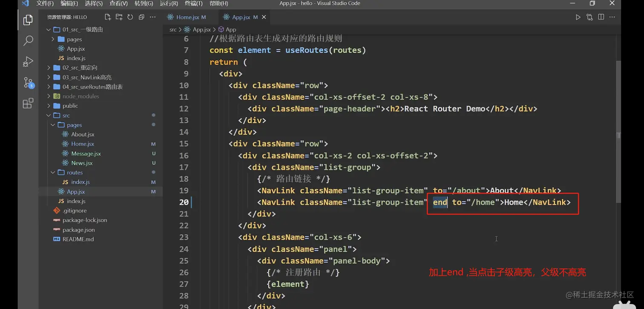Click the New Folder icon in explorer header
The width and height of the screenshot is (644, 309).
point(119,17)
